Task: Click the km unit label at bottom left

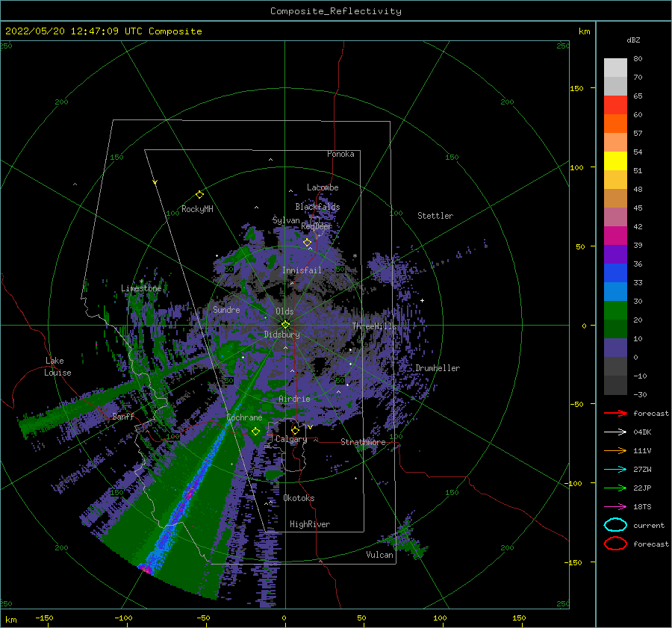Action: point(10,620)
